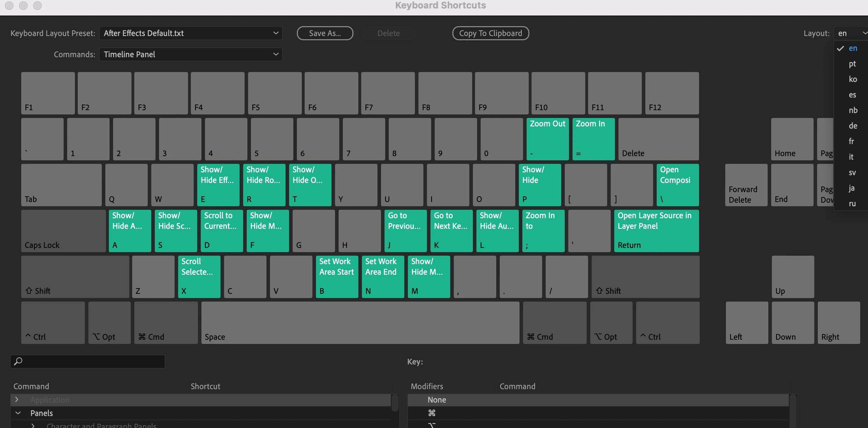Select the left Opt modifier key
The image size is (868, 428).
109,322
